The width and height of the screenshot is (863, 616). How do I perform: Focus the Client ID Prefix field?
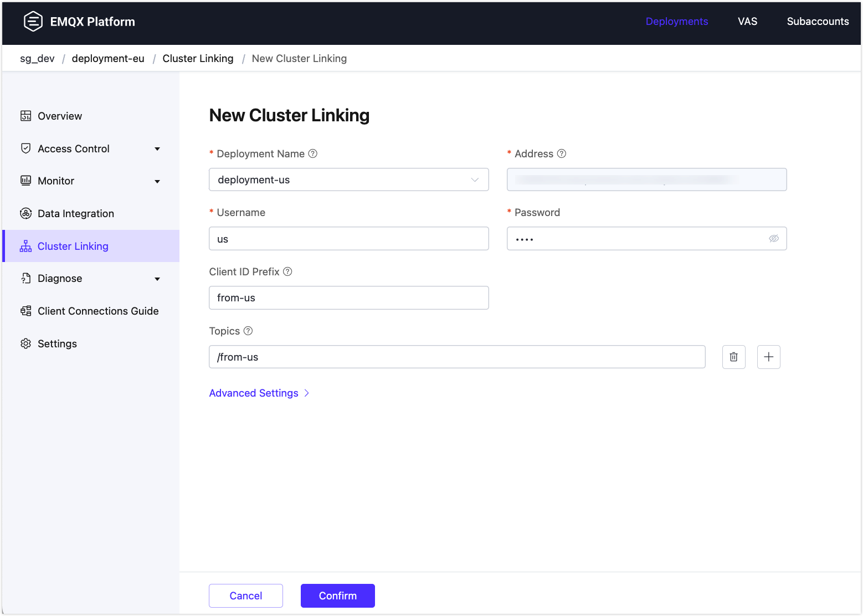coord(349,297)
